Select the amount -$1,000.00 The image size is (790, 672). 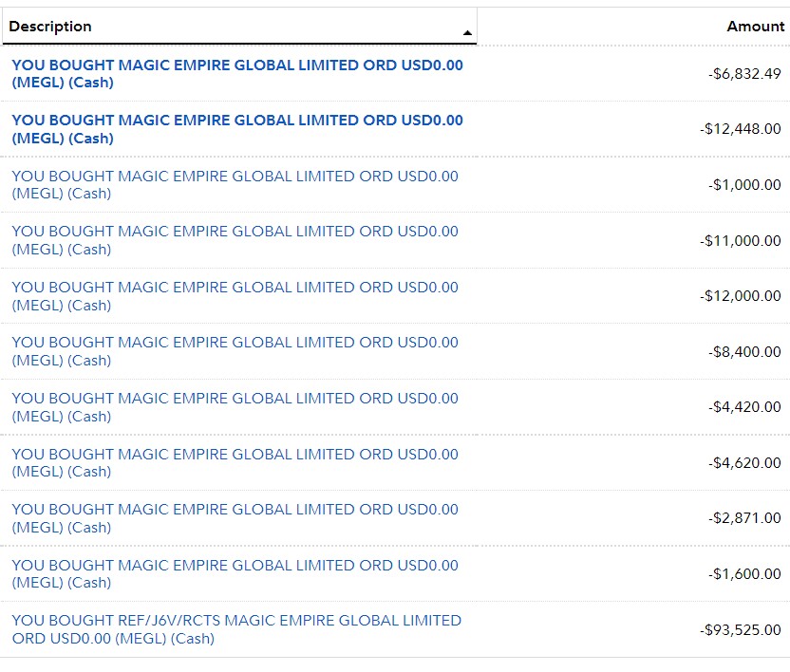(x=744, y=185)
